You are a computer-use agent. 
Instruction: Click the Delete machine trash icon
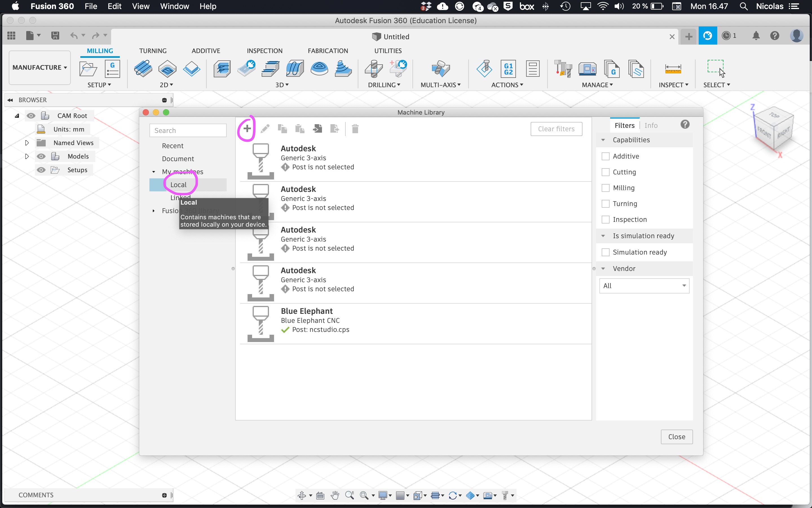click(x=355, y=129)
